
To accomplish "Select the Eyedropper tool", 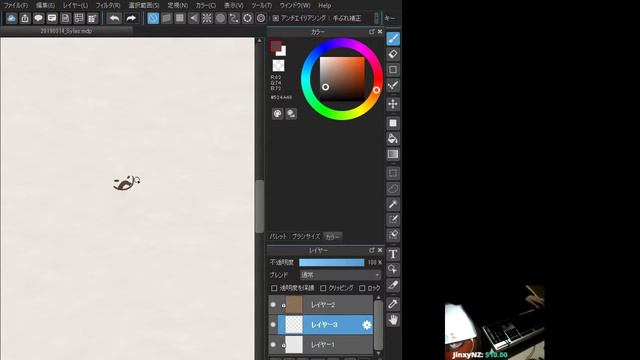I will 393,304.
